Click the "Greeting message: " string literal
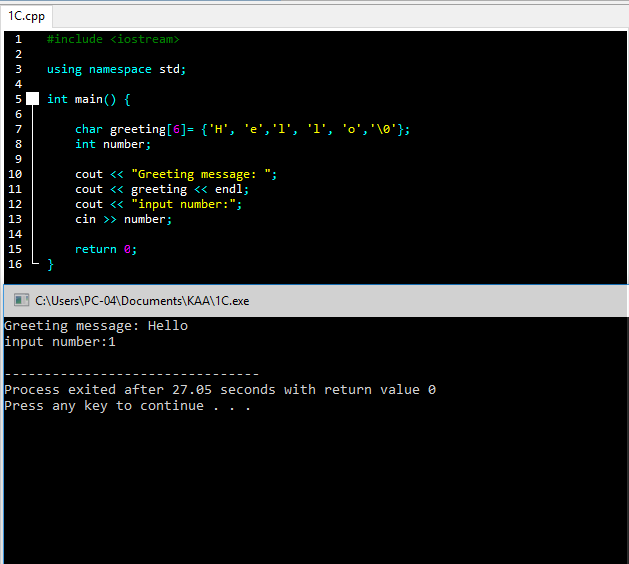The image size is (629, 564). point(201,174)
